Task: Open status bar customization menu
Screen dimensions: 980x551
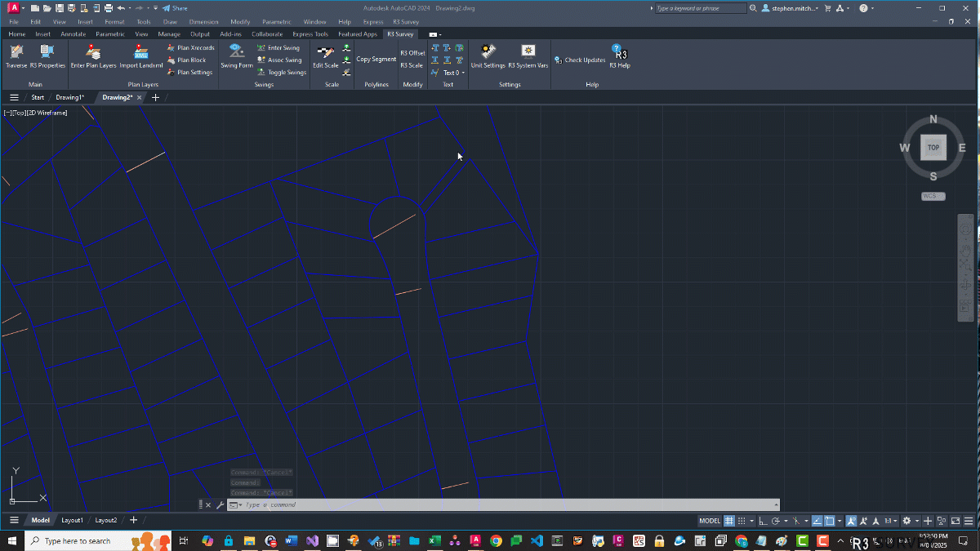Action: point(969,521)
